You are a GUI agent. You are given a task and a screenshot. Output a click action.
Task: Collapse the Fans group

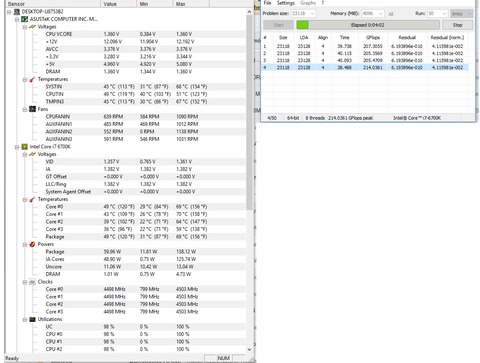click(25, 109)
